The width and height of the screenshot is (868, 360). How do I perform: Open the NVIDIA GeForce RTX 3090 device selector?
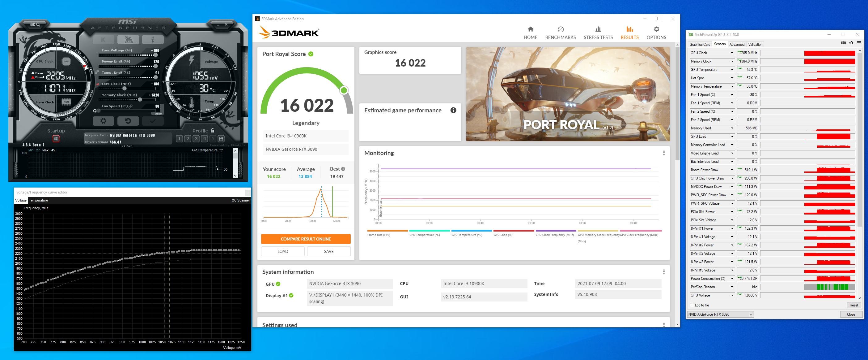tap(720, 314)
